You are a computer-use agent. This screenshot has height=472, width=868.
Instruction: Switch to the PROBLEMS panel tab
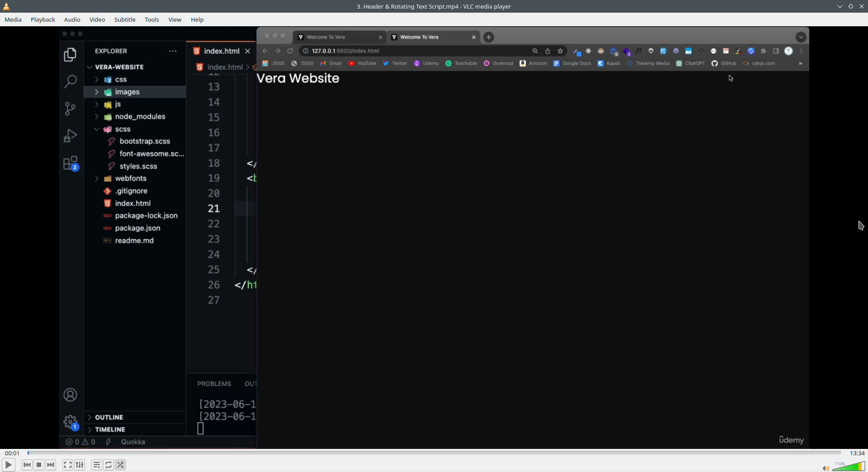pyautogui.click(x=214, y=384)
